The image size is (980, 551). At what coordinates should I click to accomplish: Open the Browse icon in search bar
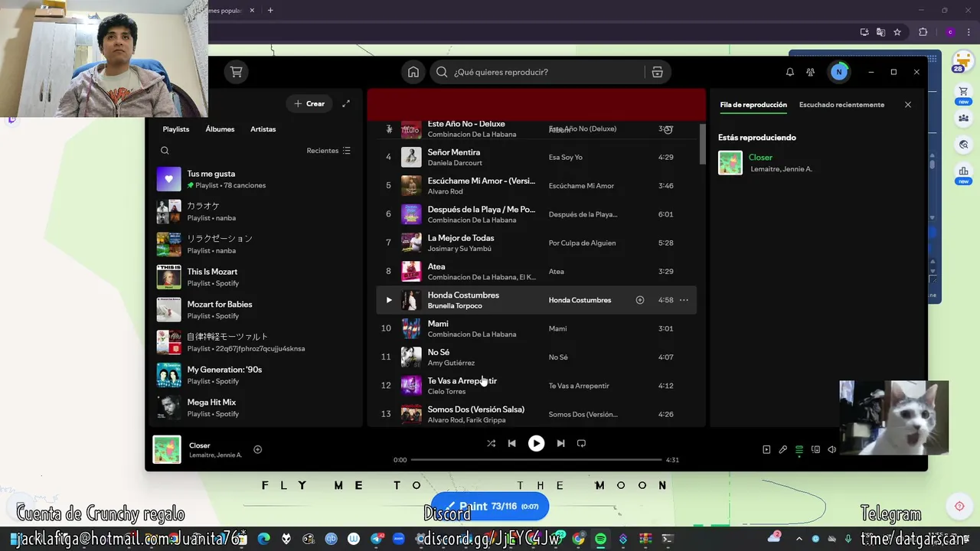coord(657,72)
